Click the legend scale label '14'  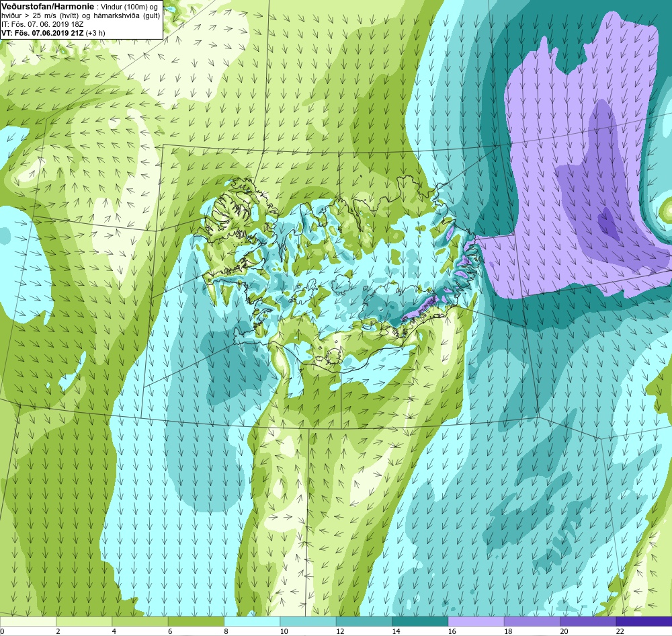(x=396, y=631)
